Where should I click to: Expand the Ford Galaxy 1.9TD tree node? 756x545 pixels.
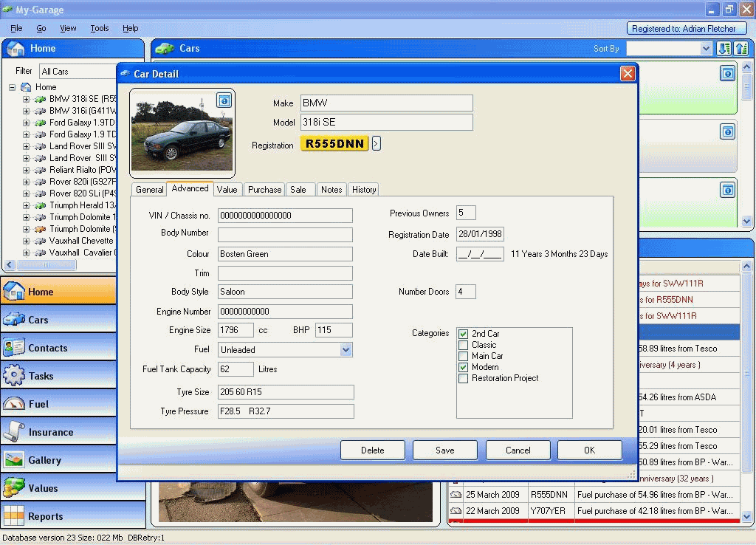pyautogui.click(x=26, y=123)
